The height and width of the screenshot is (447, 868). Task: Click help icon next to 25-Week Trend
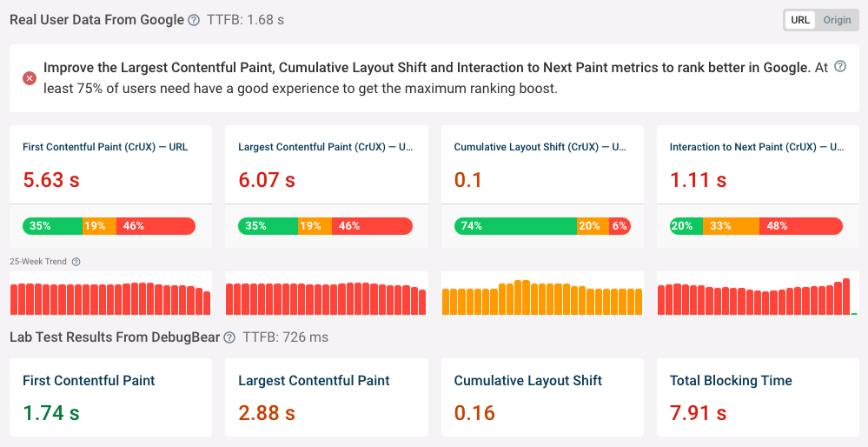(76, 262)
